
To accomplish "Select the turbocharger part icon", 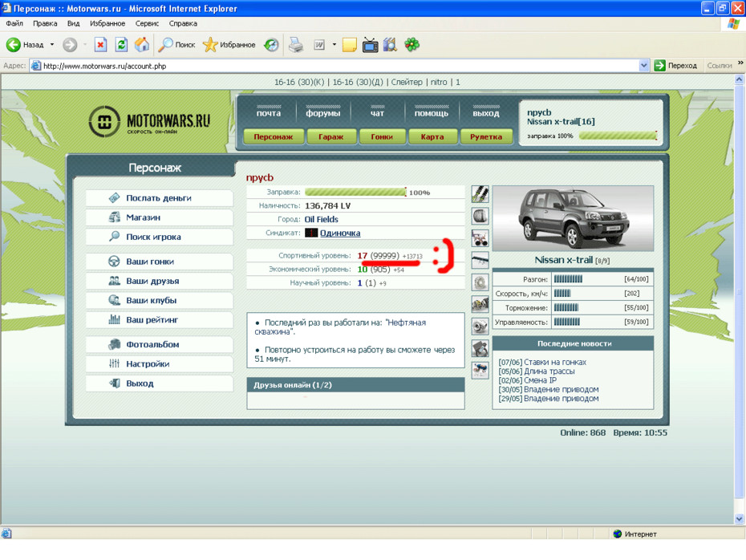I will coord(480,326).
